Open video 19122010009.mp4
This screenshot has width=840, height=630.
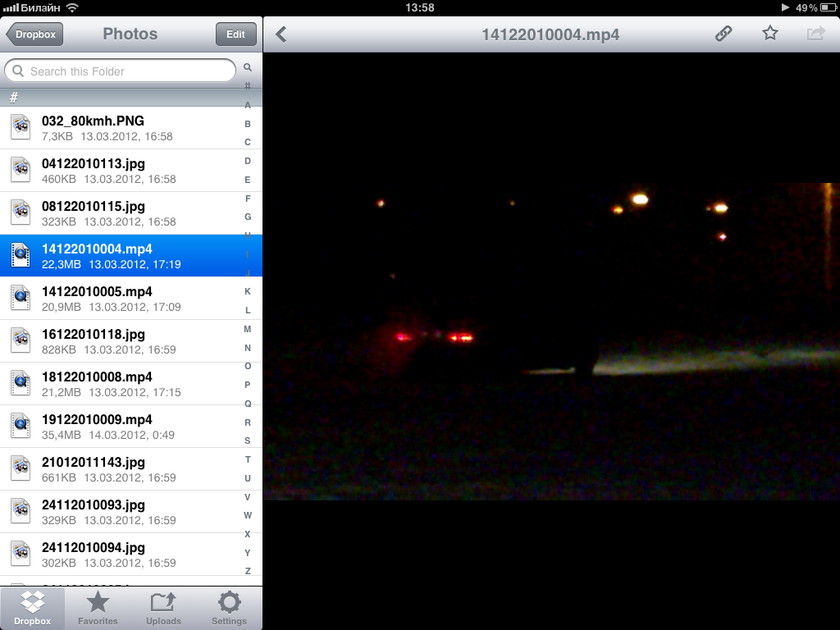coord(131,427)
